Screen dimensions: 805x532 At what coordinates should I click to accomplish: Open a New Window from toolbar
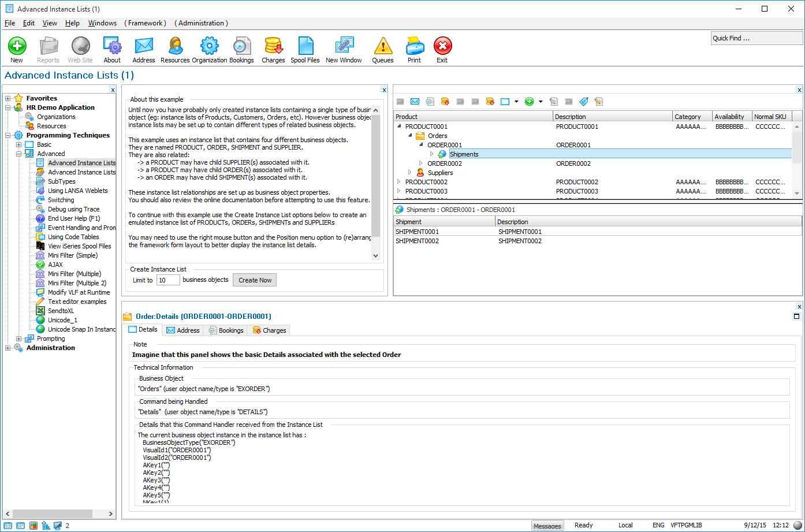(344, 46)
